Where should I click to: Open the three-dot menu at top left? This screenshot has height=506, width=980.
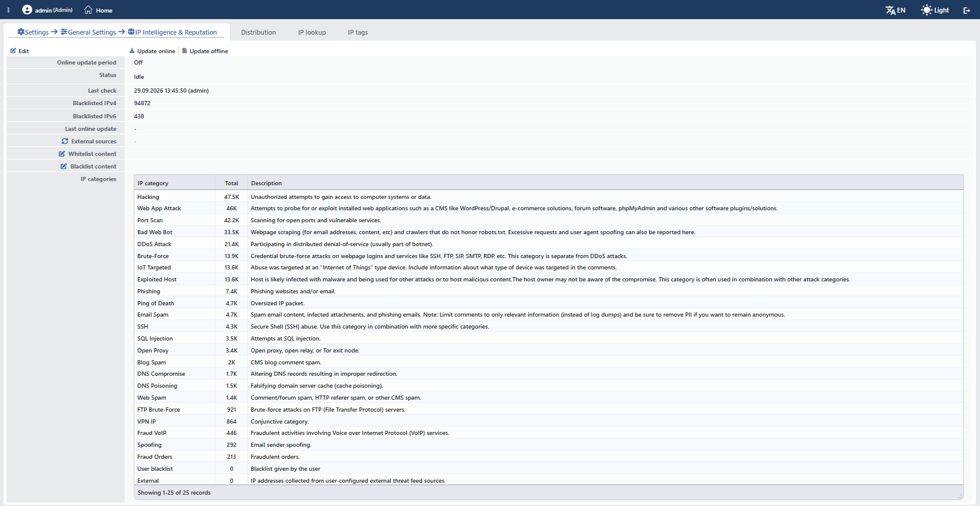[x=8, y=10]
